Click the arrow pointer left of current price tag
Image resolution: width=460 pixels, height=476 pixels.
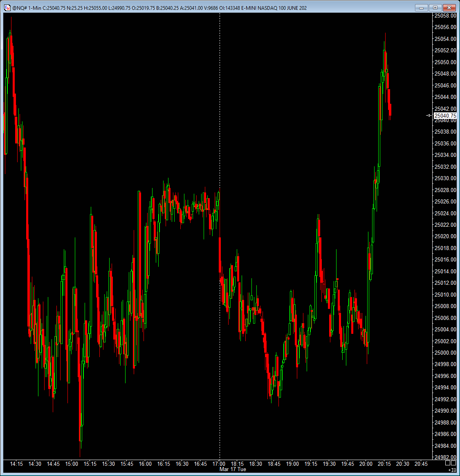point(429,116)
